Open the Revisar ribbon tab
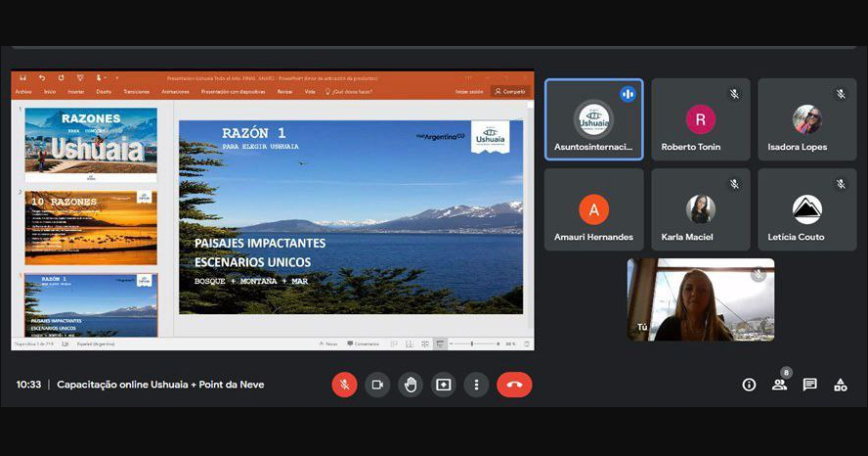The width and height of the screenshot is (868, 456). pyautogui.click(x=284, y=92)
